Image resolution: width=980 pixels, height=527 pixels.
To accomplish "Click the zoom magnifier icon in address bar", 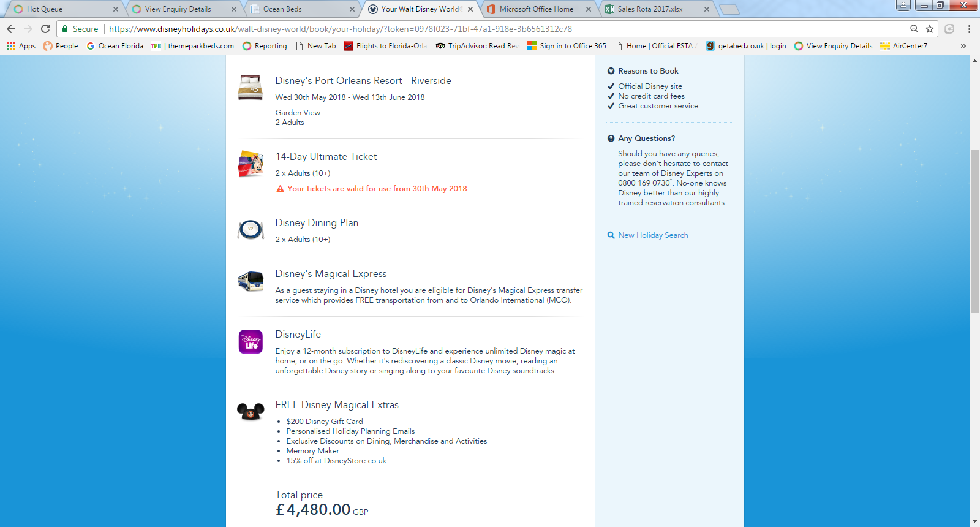I will tap(914, 29).
